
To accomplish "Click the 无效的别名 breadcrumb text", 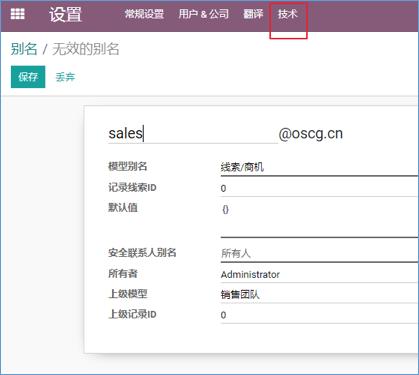I will [86, 49].
